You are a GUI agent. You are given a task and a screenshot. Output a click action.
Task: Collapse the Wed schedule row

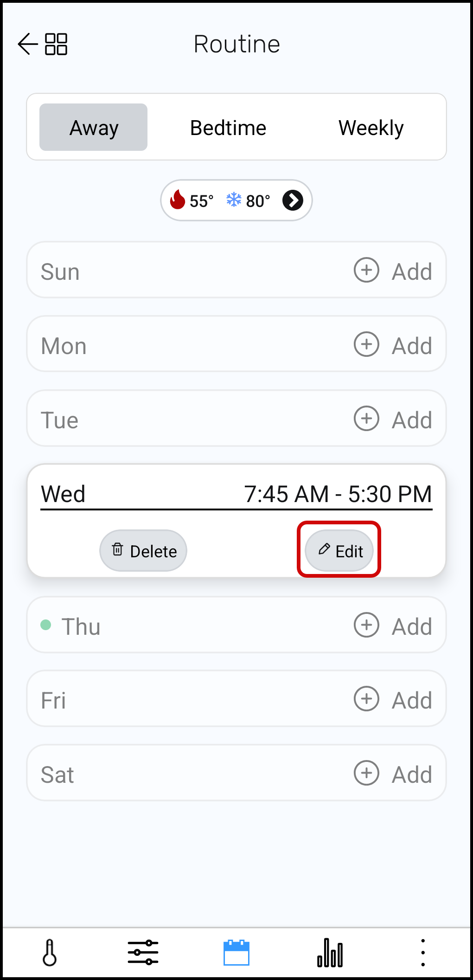63,494
